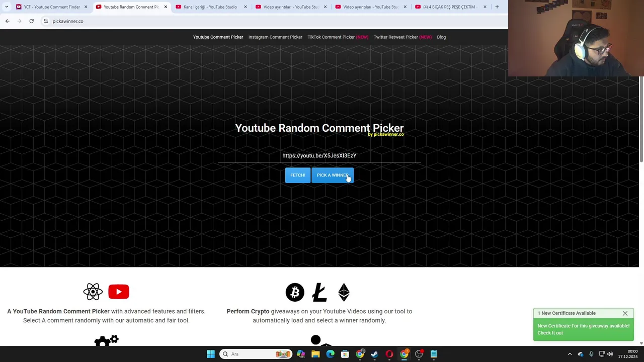Click '1 New Certificate Available' header text
Image resolution: width=644 pixels, height=362 pixels.
pyautogui.click(x=567, y=313)
